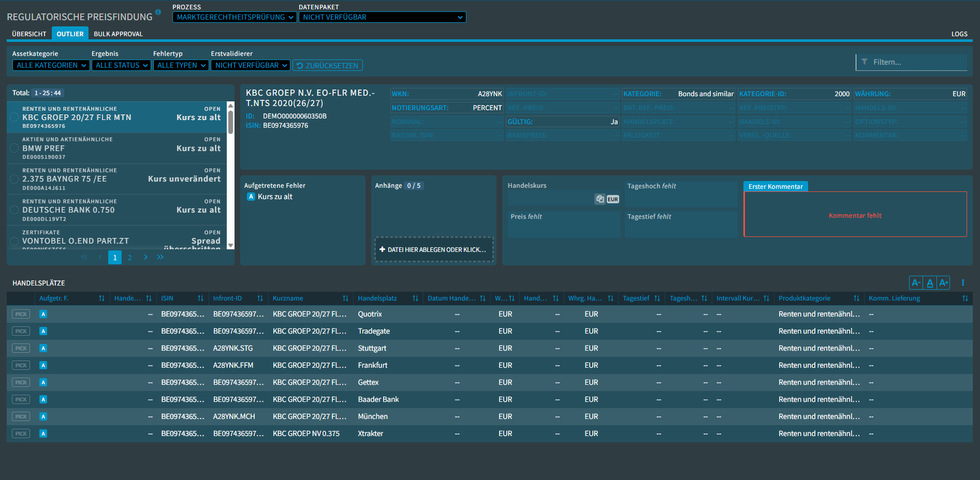
Task: Click the scrollbar down arrow in outlier list
Action: [231, 246]
